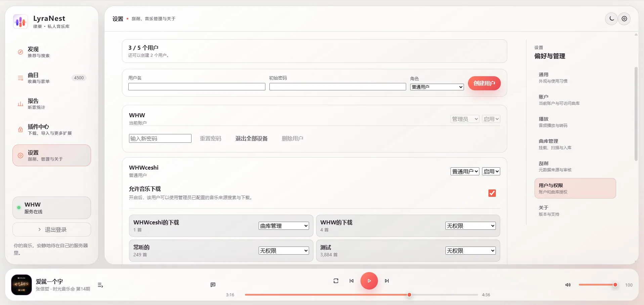Seek in song progress bar

pyautogui.click(x=361, y=295)
